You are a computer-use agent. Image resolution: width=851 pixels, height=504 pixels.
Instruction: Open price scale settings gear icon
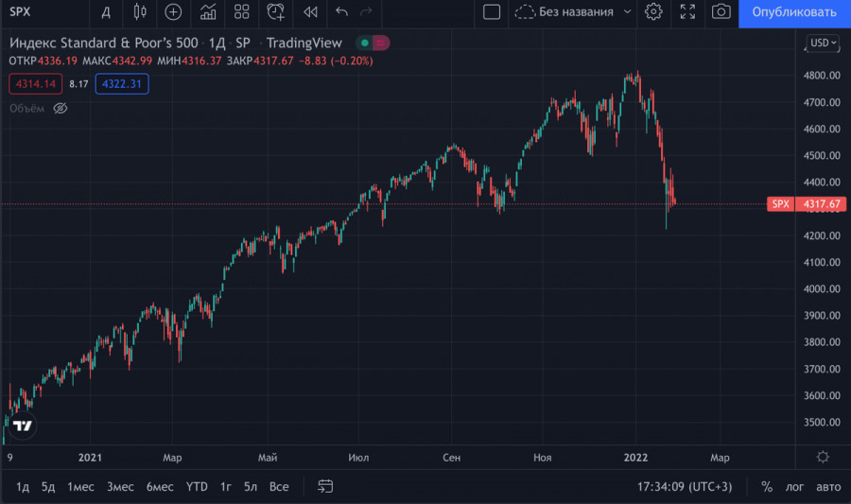(823, 457)
